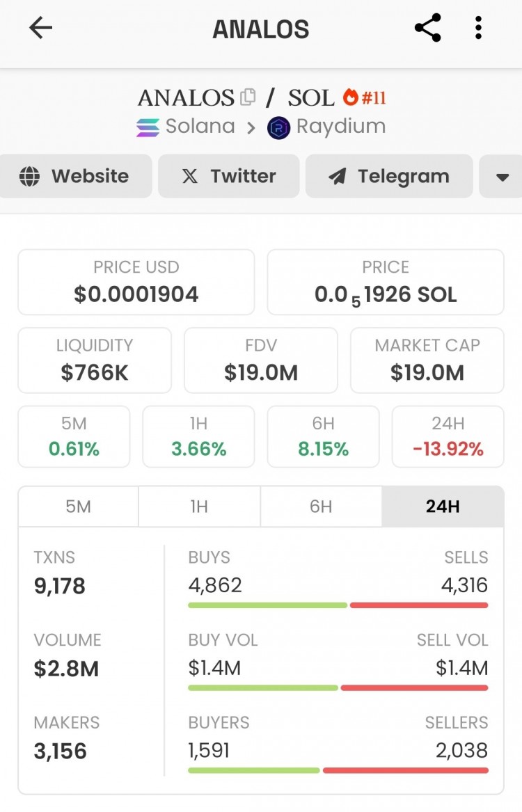Open the Twitter link button
The height and width of the screenshot is (812, 522).
[x=228, y=177]
